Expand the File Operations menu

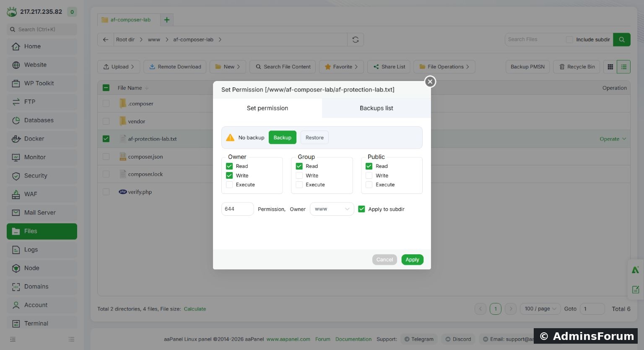(444, 67)
